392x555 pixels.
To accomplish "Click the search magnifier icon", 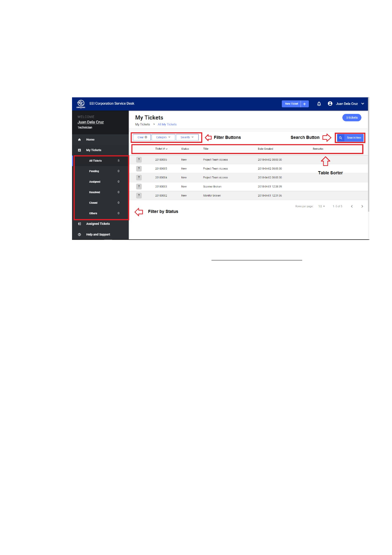I will (x=341, y=138).
